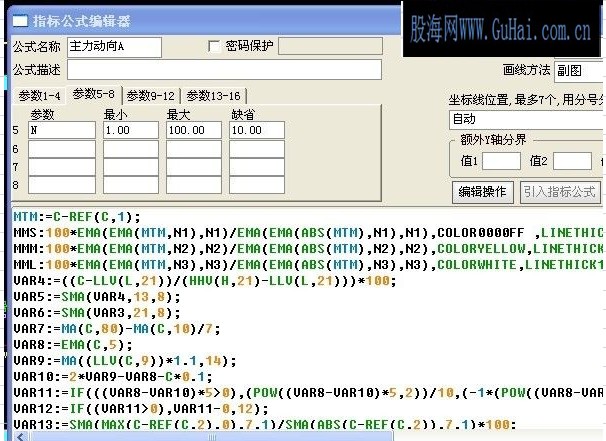
Task: Click the VAR13 SMA formula line
Action: pyautogui.click(x=265, y=424)
